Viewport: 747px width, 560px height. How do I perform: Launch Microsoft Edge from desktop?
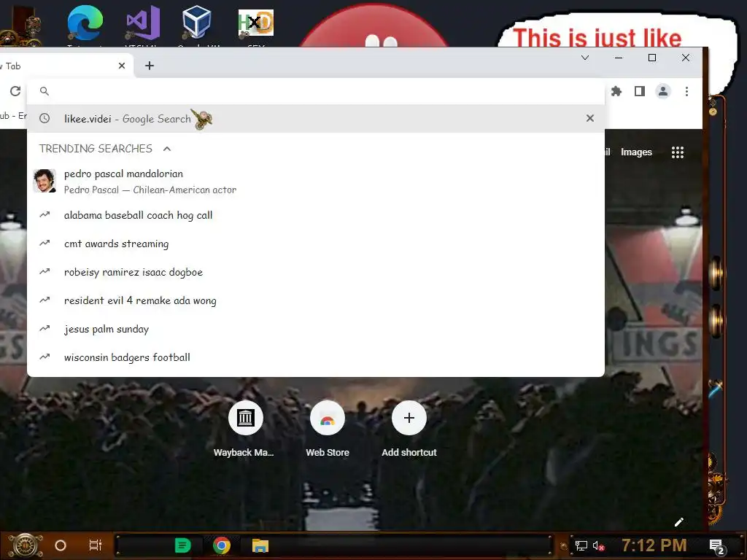[x=85, y=24]
